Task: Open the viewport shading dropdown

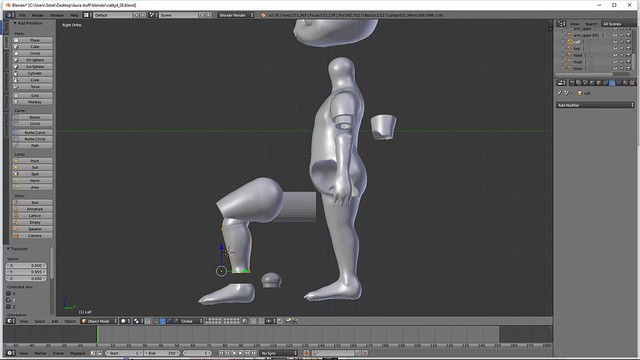Action: tap(126, 321)
